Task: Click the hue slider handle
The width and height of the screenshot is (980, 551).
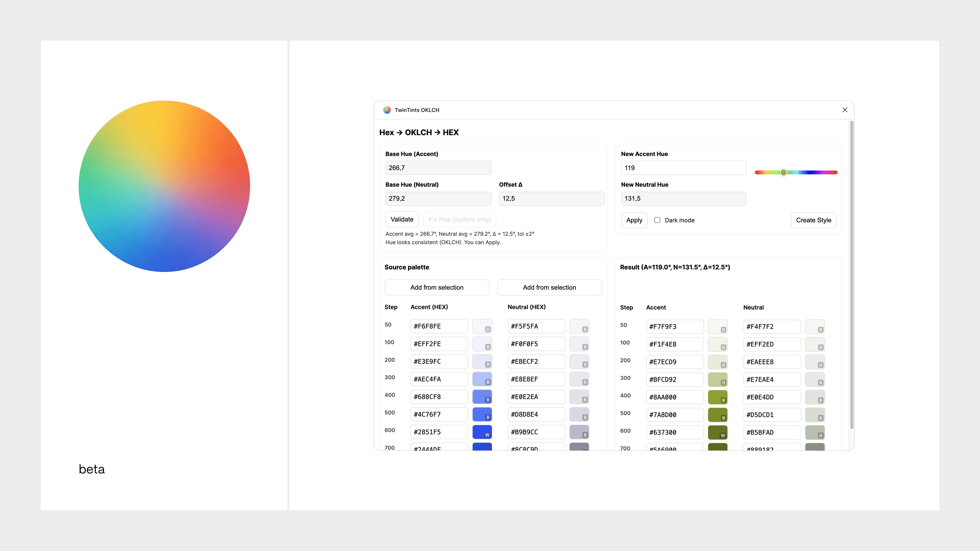Action: pos(783,173)
